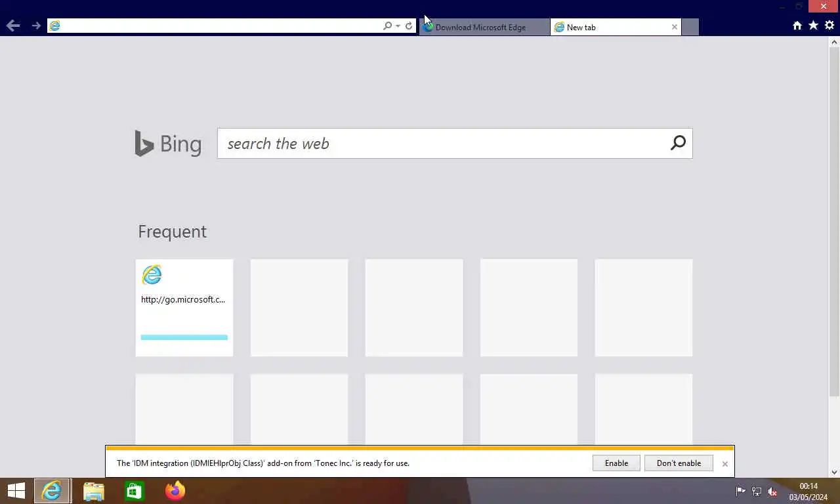The image size is (840, 504).
Task: Click the IDM integration add-on message text
Action: [x=263, y=463]
